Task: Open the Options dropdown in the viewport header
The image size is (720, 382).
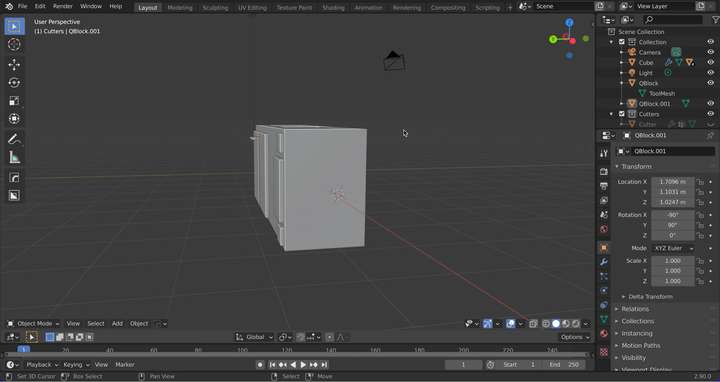Action: pos(574,337)
